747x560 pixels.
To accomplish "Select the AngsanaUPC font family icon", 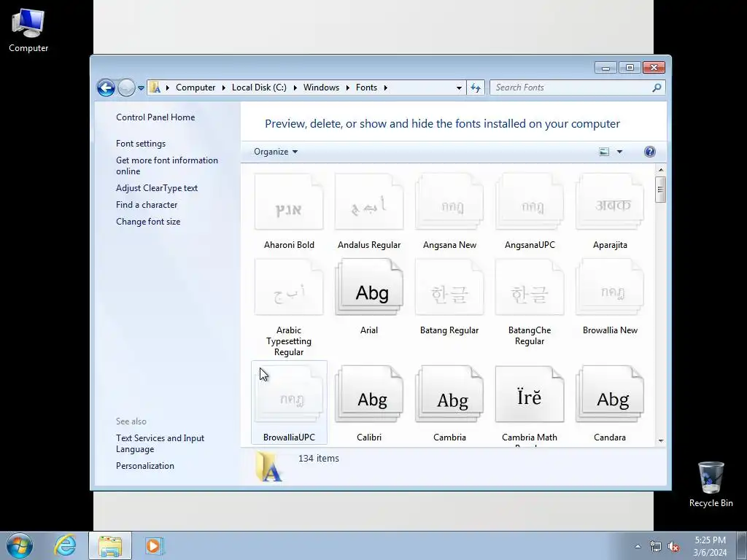I will tap(530, 202).
